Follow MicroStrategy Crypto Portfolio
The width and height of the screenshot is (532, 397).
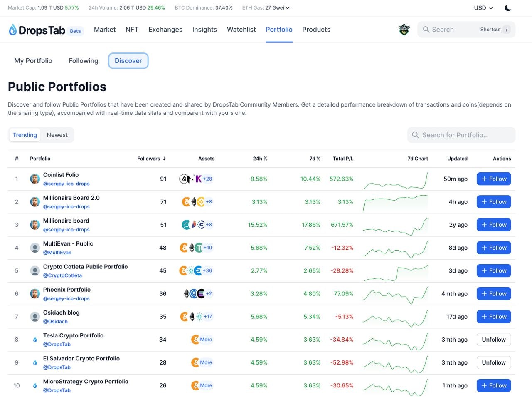[x=494, y=386]
